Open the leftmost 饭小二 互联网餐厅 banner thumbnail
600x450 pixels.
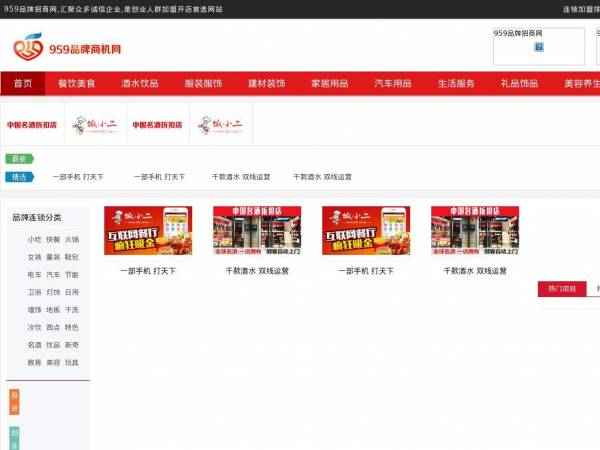point(148,230)
